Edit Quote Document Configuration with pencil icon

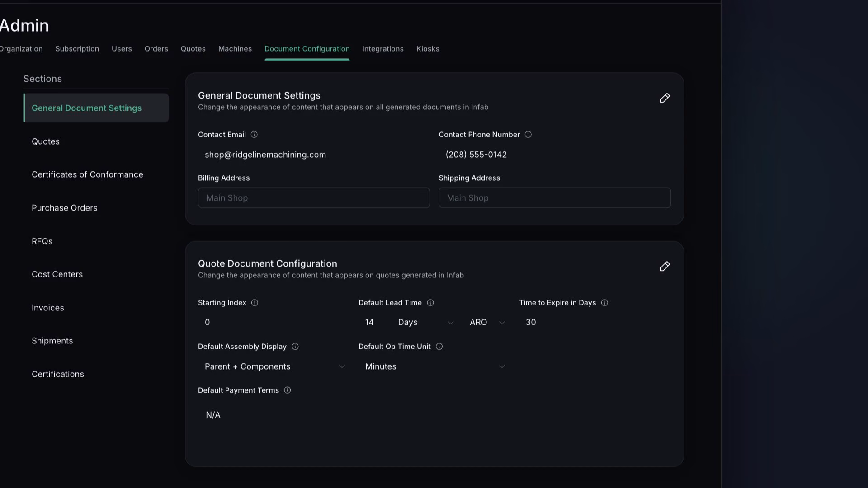665,266
